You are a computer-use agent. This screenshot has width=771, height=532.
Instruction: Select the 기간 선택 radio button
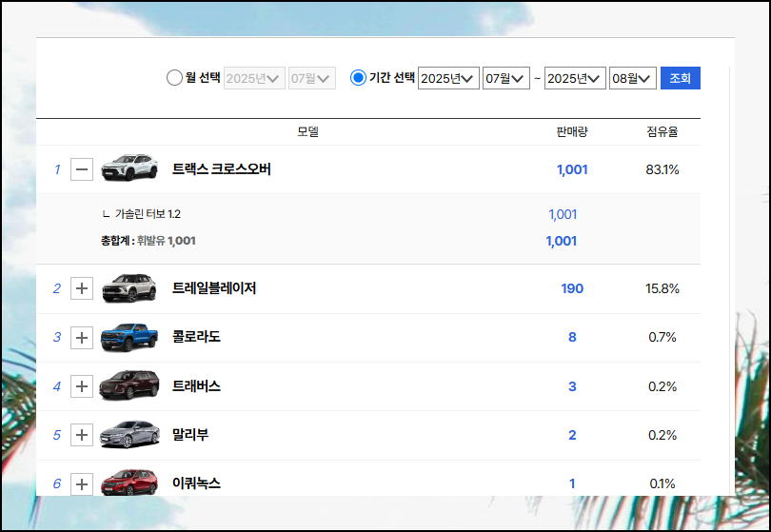point(358,78)
